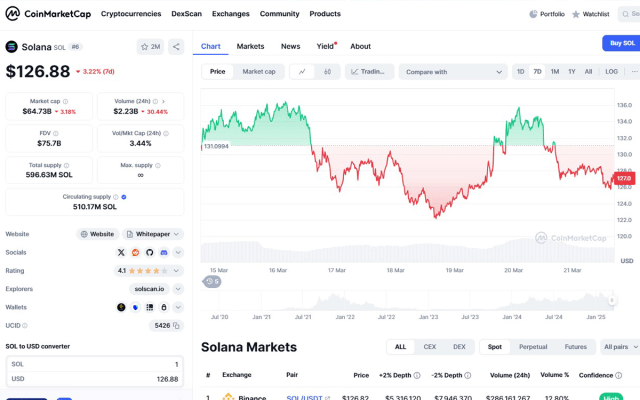
Task: Switch to the Markets tab
Action: click(250, 46)
